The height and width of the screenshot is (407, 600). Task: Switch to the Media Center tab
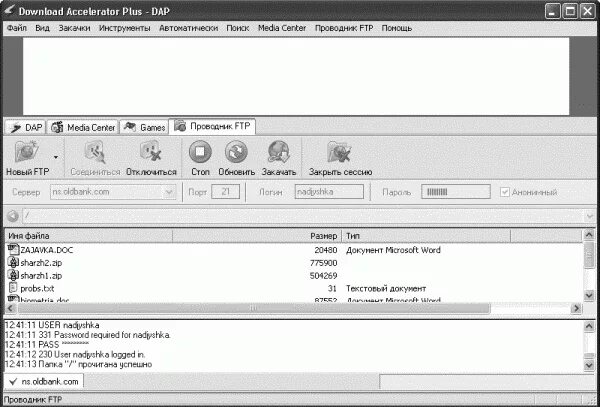coord(83,127)
